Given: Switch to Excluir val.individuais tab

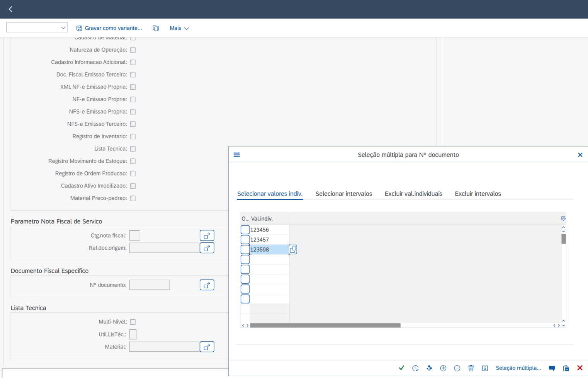Looking at the screenshot, I should click(x=413, y=194).
